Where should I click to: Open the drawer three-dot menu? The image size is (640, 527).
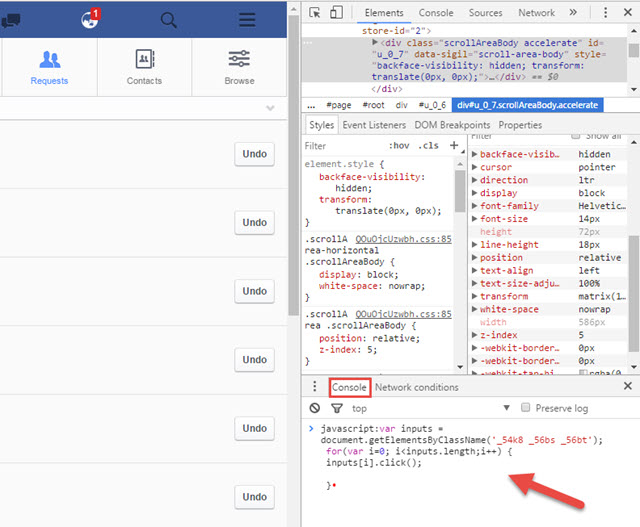click(x=314, y=386)
